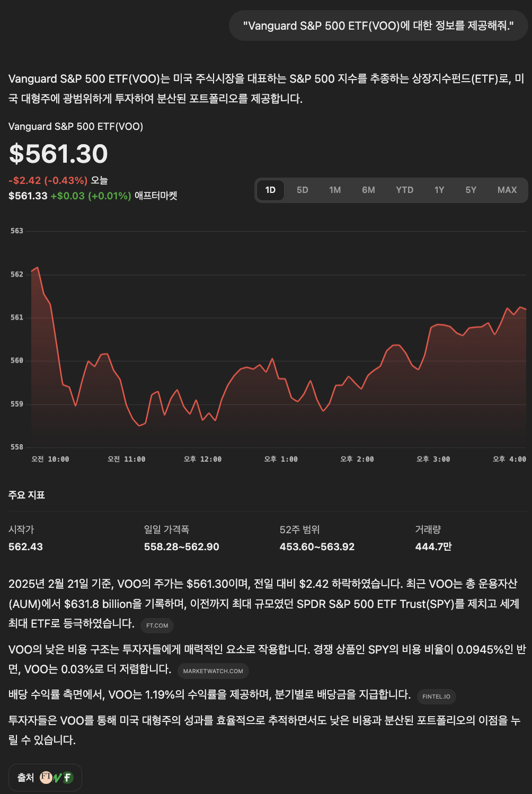Click the -$2.42 (-0.43%) daily change
The width and height of the screenshot is (532, 794).
click(48, 180)
